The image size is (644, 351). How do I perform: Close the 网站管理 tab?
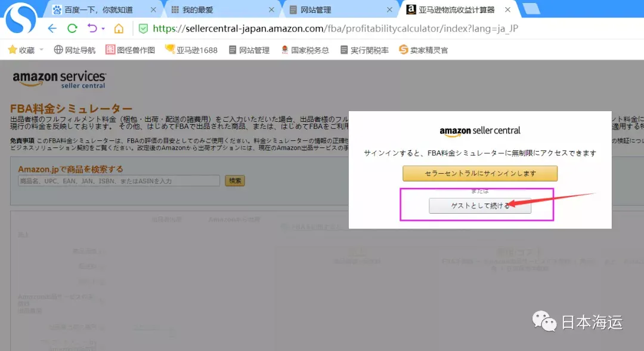(389, 10)
